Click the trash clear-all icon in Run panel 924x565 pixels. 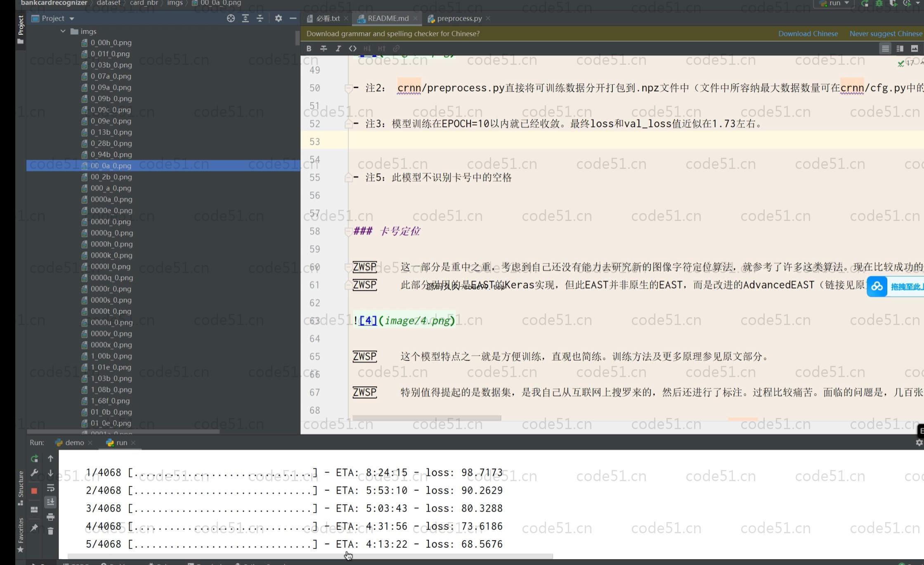pyautogui.click(x=50, y=531)
